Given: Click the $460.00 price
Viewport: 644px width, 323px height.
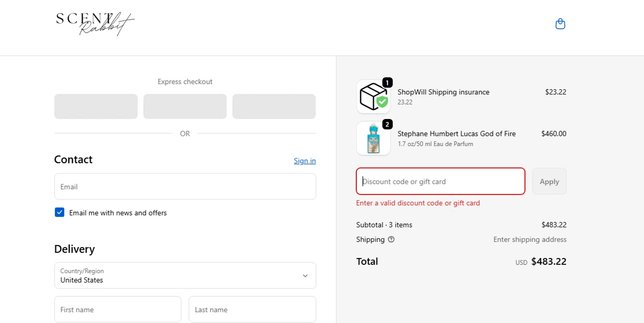Looking at the screenshot, I should (x=554, y=134).
